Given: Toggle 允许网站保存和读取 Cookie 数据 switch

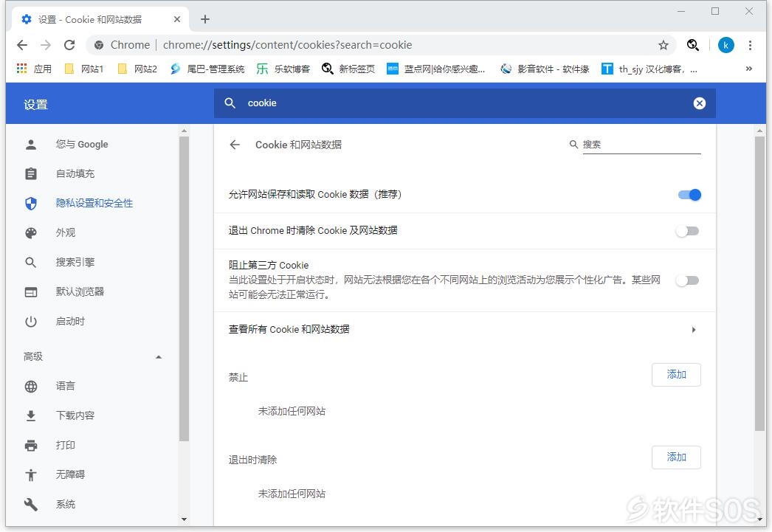Looking at the screenshot, I should [689, 195].
